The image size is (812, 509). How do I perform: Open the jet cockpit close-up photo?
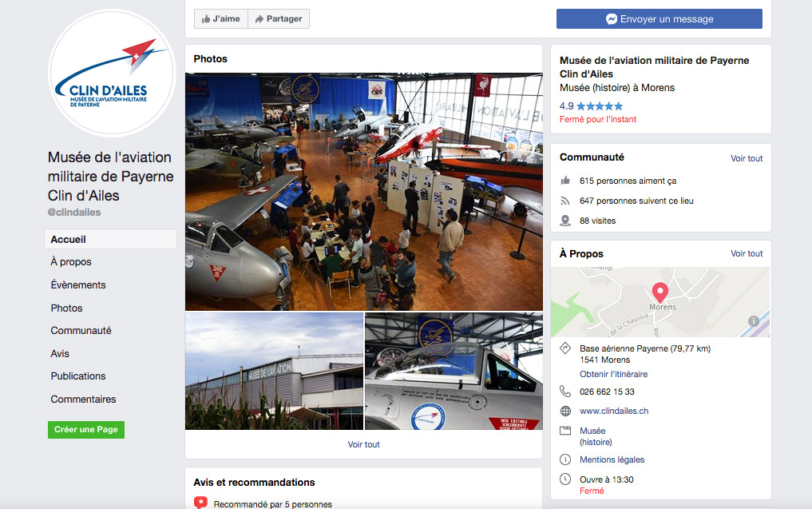tap(454, 371)
